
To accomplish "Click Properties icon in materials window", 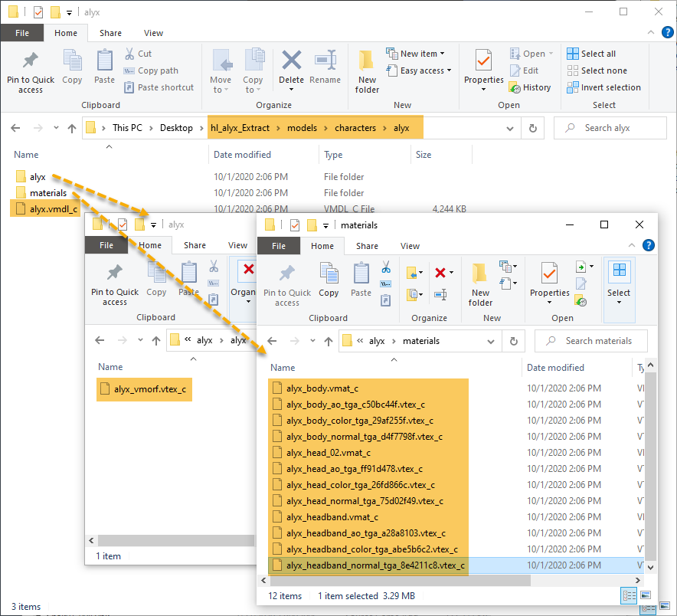I will click(x=550, y=273).
